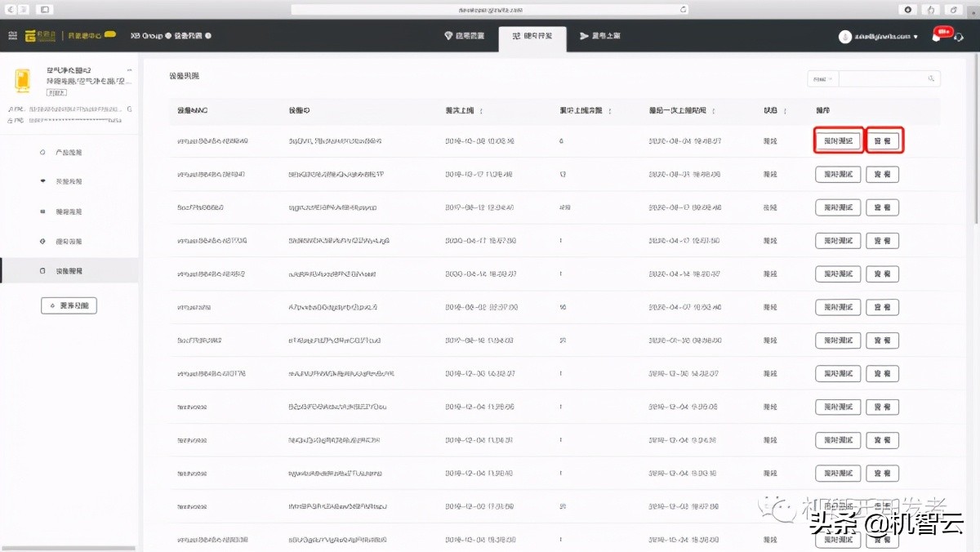The width and height of the screenshot is (980, 552).
Task: Click the narrower red-outlined button in the first row
Action: pyautogui.click(x=883, y=140)
